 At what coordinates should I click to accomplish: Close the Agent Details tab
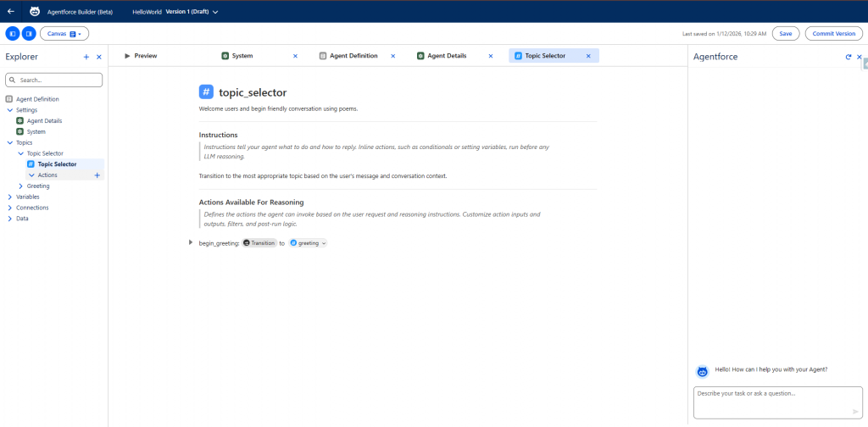pyautogui.click(x=491, y=56)
